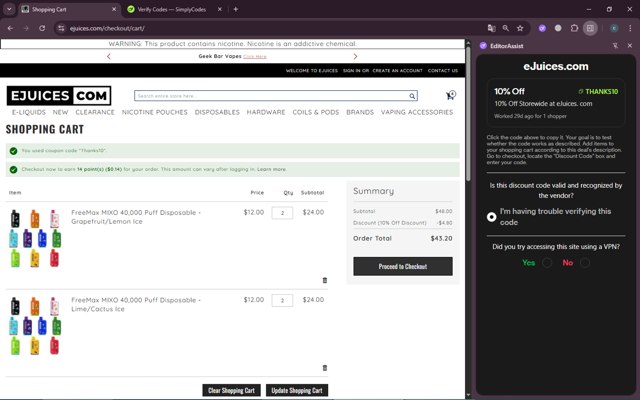
Task: Open the tab search dropdown
Action: [9, 9]
